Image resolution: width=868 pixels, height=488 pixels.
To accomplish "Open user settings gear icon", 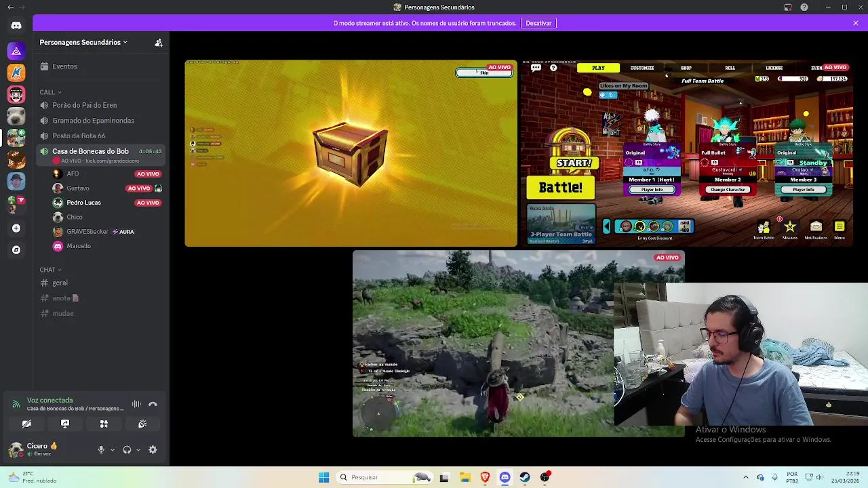I will [153, 449].
